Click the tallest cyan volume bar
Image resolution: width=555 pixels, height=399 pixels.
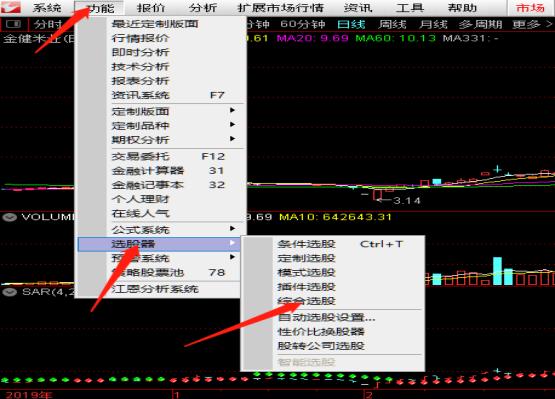click(x=497, y=271)
